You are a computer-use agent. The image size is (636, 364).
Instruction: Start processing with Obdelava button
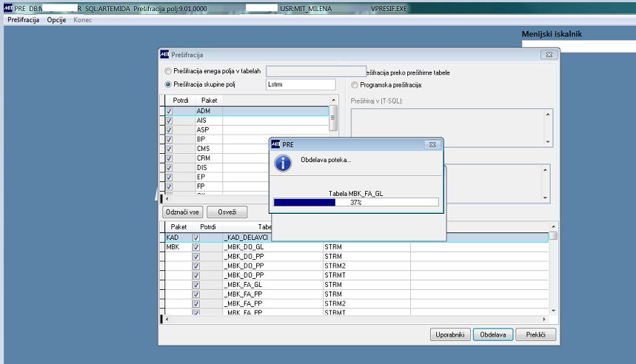pyautogui.click(x=493, y=334)
